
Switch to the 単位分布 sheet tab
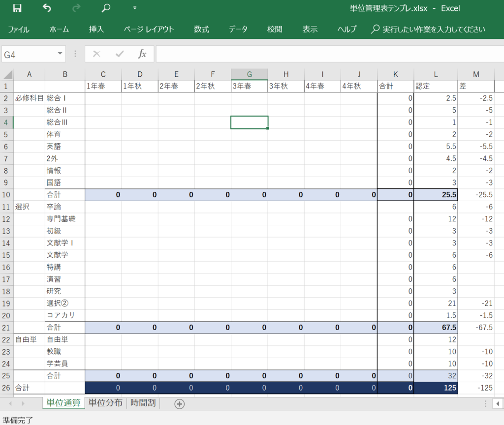coord(105,403)
